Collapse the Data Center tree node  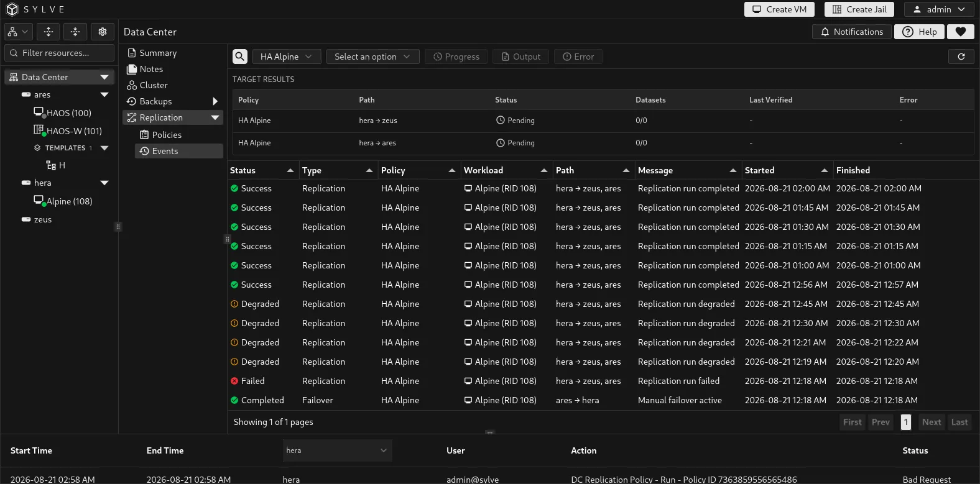coord(104,77)
